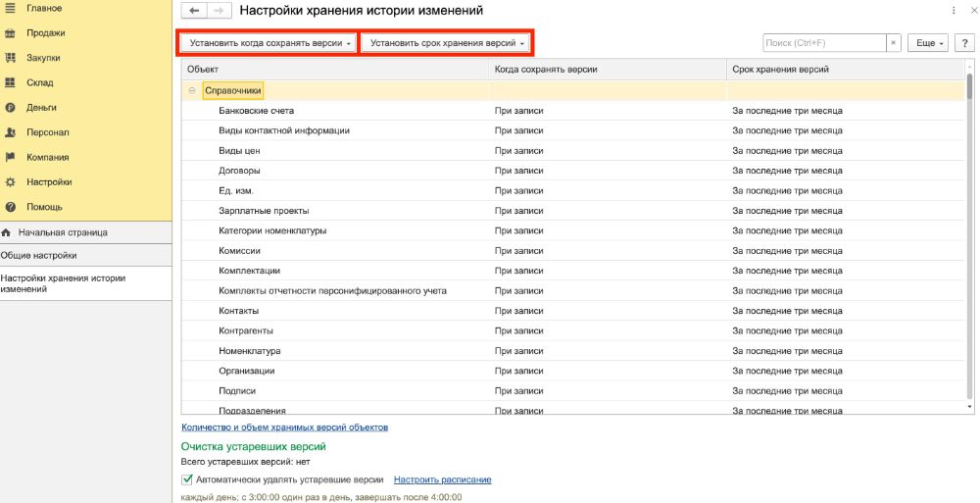Click into the Поиск (Ctrl+F) search field
The width and height of the screenshot is (980, 503).
824,43
